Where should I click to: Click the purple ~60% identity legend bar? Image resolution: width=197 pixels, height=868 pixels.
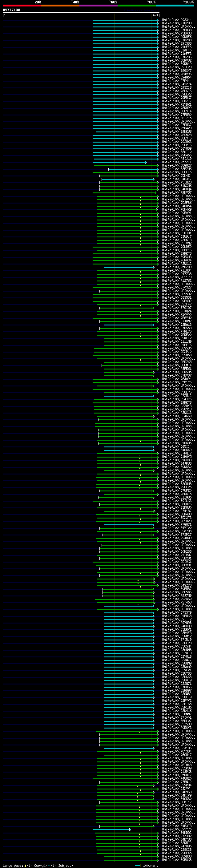pyautogui.click(x=98, y=6)
